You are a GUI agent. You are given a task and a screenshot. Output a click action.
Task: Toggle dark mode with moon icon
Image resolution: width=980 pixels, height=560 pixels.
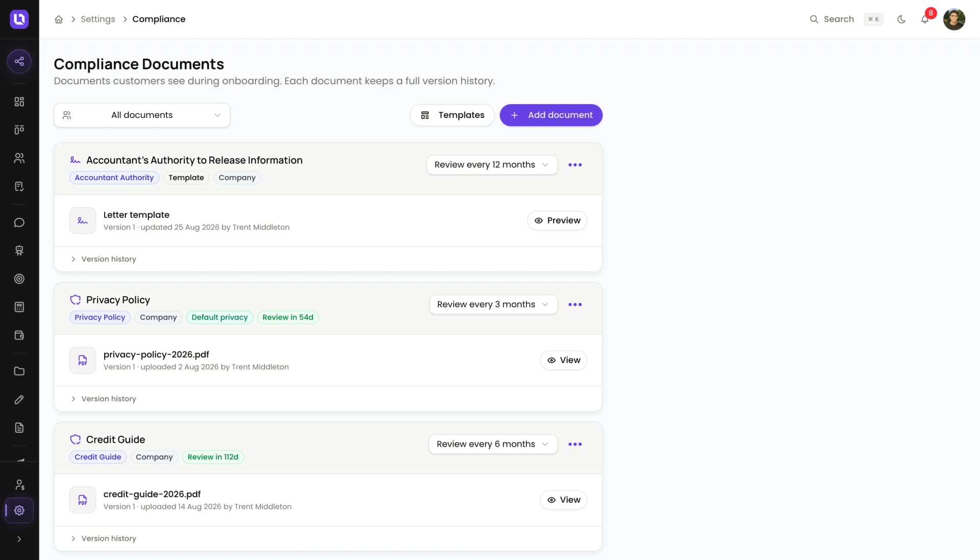point(901,19)
